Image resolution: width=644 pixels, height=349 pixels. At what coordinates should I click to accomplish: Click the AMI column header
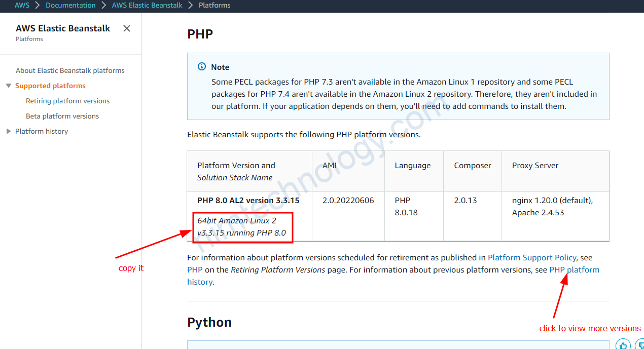(x=330, y=165)
